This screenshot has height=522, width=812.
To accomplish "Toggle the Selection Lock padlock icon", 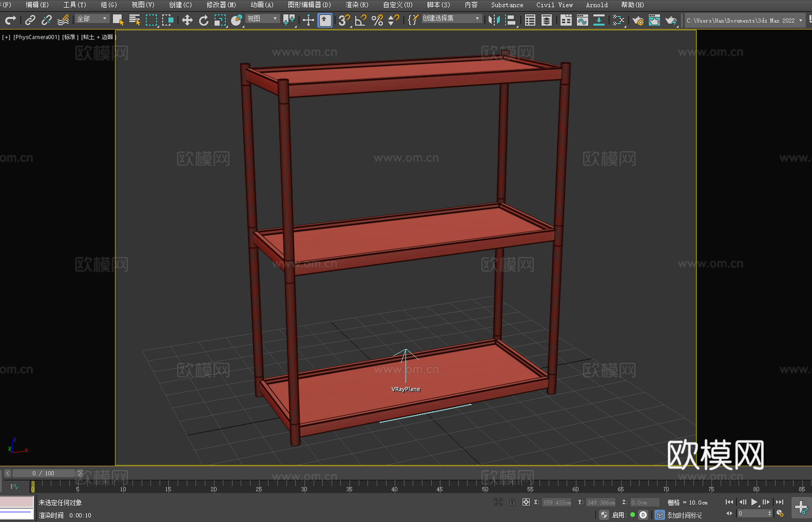I will click(512, 502).
